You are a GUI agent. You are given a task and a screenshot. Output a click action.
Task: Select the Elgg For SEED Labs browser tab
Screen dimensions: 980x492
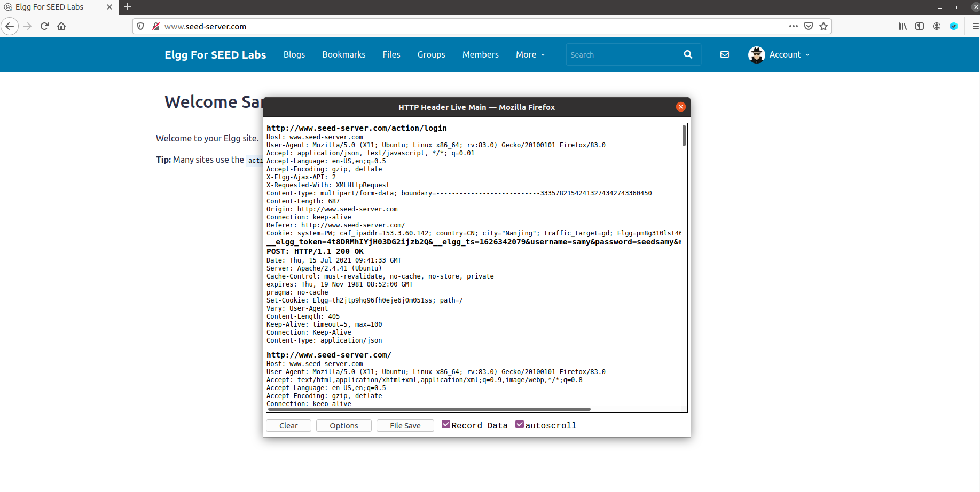59,7
